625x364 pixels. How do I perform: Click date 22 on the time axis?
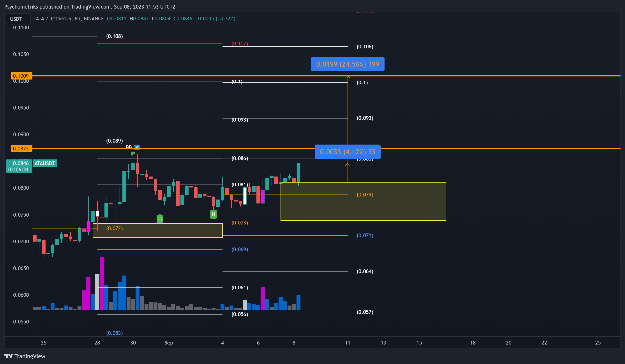544,343
